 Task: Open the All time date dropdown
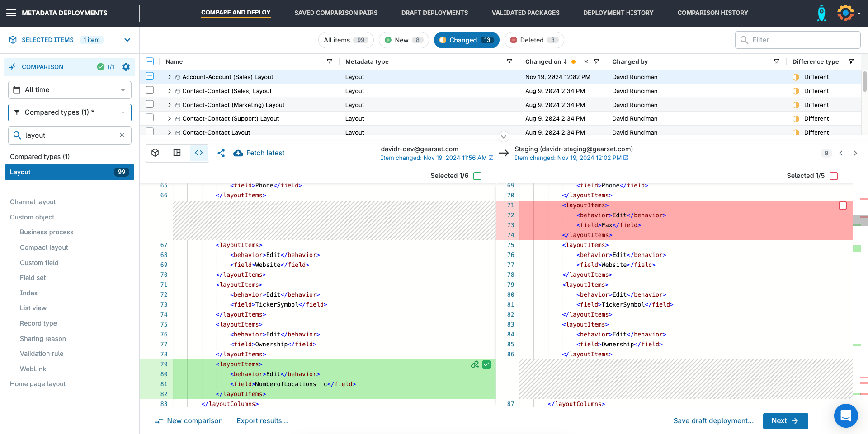coord(70,90)
